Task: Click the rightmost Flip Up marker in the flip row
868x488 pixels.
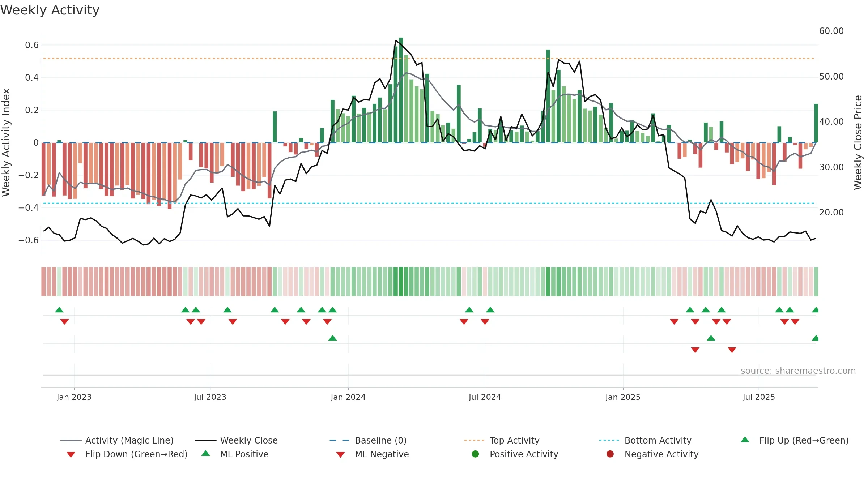Action: tap(815, 310)
